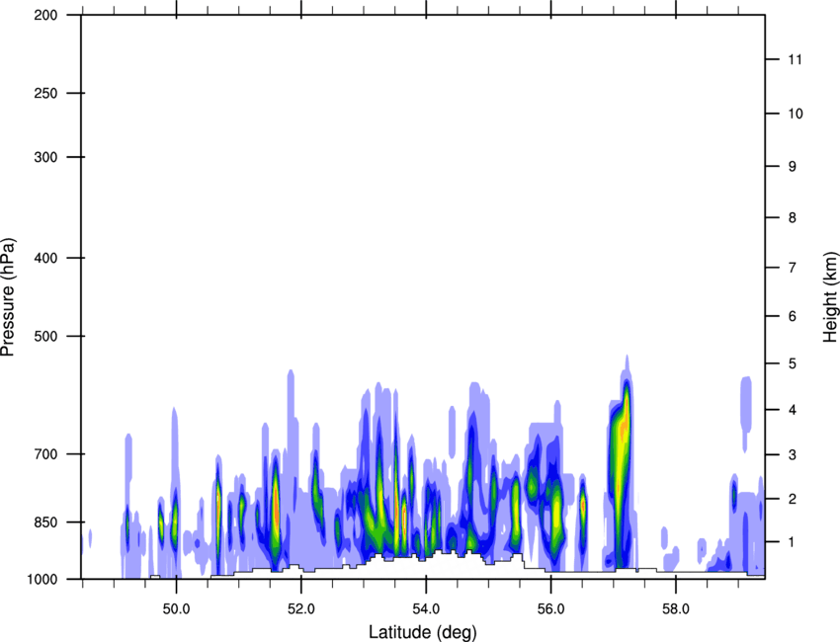Click the 9 km height label

click(793, 167)
